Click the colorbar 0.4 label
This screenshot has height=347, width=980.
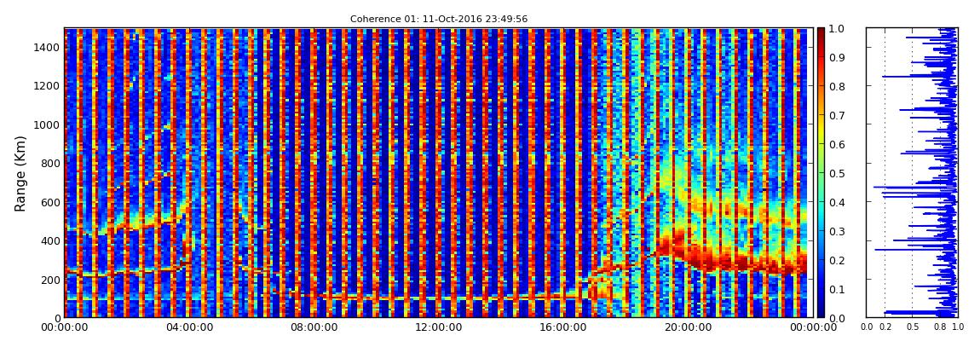coord(836,203)
